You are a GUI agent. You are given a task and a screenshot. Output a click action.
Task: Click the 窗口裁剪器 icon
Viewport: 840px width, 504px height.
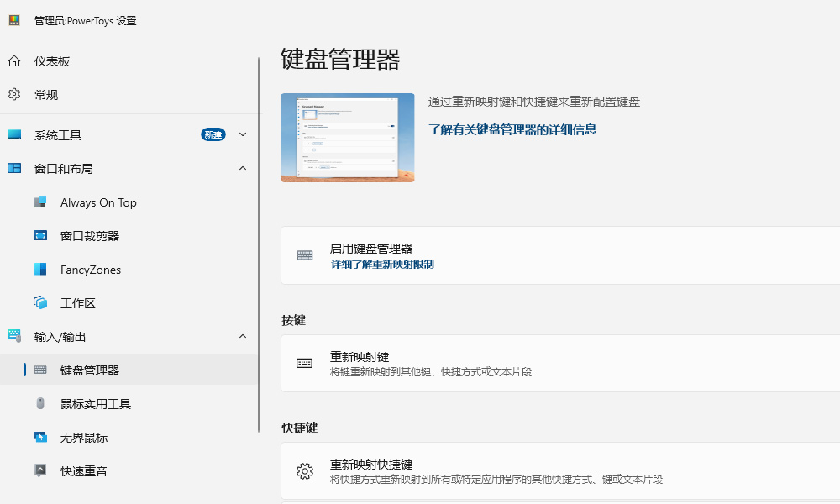coord(40,235)
